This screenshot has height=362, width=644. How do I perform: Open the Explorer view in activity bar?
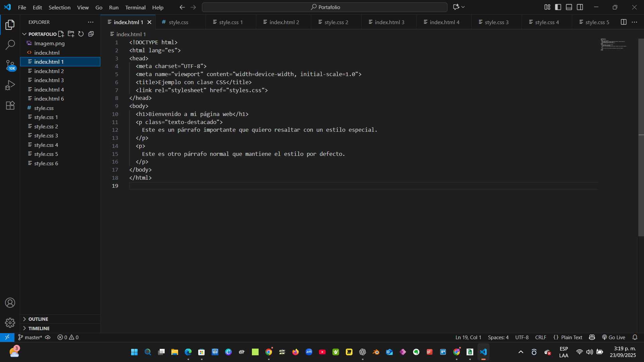10,24
